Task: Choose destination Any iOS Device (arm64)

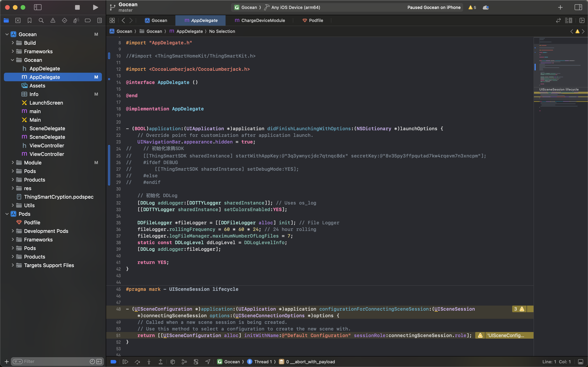Action: (x=292, y=7)
